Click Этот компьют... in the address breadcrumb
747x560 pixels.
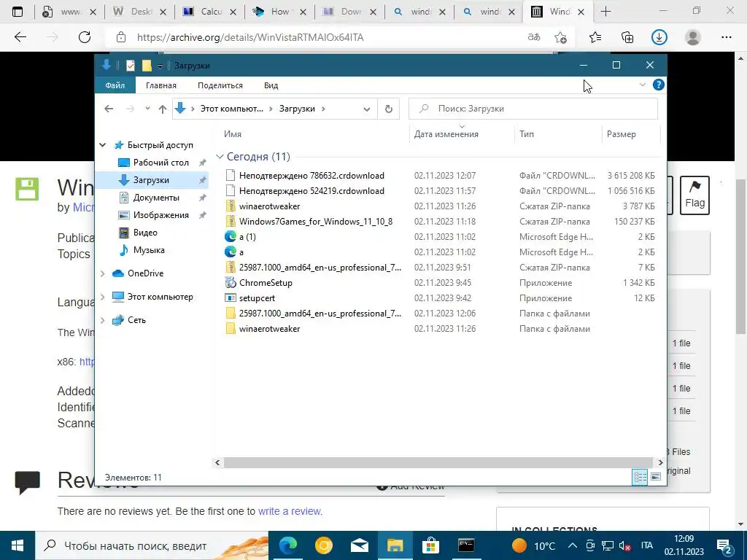click(231, 109)
